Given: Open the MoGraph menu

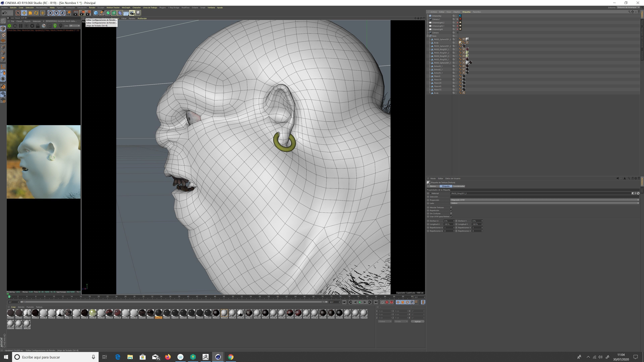Looking at the screenshot, I should pos(126,8).
